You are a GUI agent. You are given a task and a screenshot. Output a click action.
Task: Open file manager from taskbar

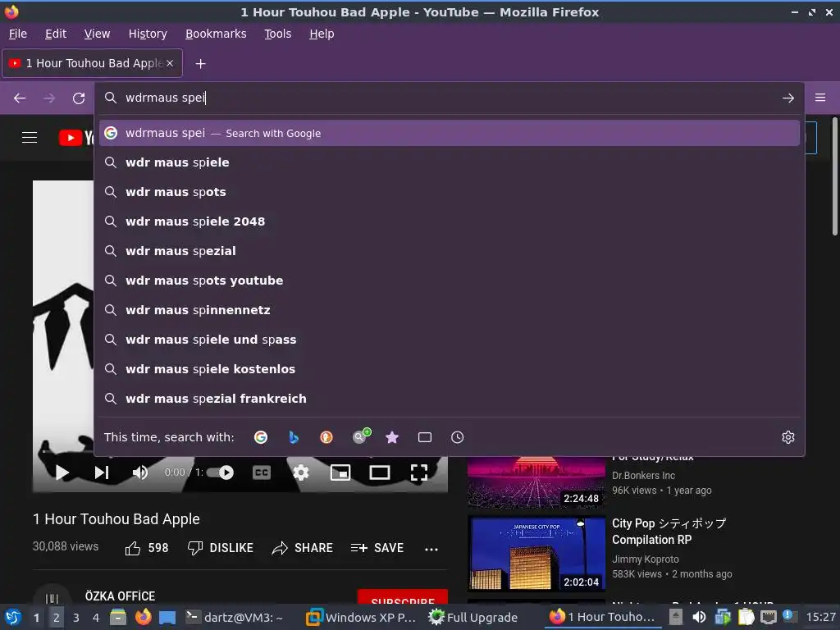coord(118,618)
